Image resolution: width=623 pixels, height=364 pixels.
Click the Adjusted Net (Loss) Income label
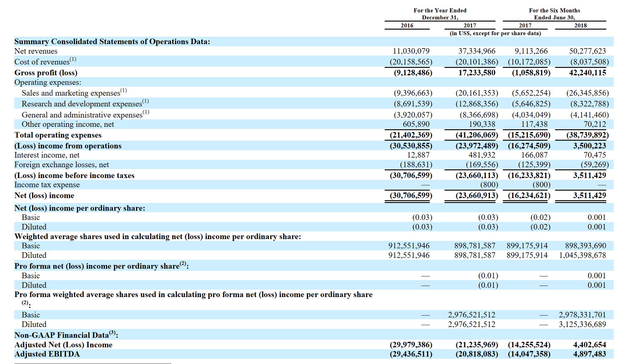click(63, 345)
